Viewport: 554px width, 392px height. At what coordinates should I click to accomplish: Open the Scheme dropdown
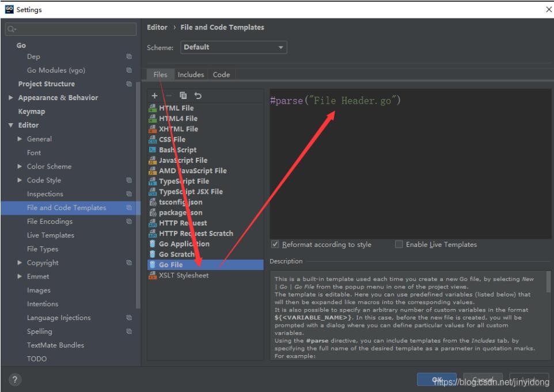(x=233, y=47)
